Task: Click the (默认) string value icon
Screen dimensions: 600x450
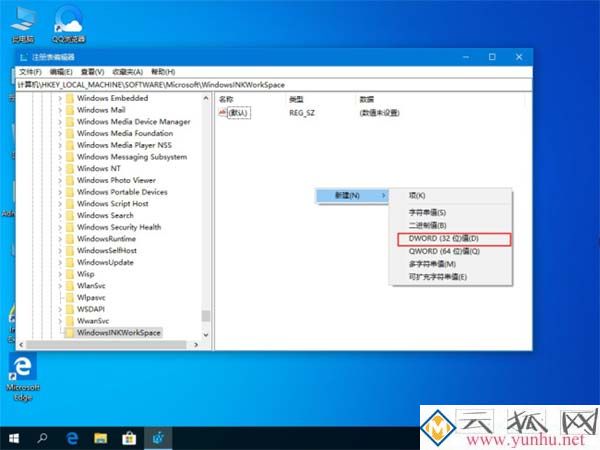Action: point(223,112)
